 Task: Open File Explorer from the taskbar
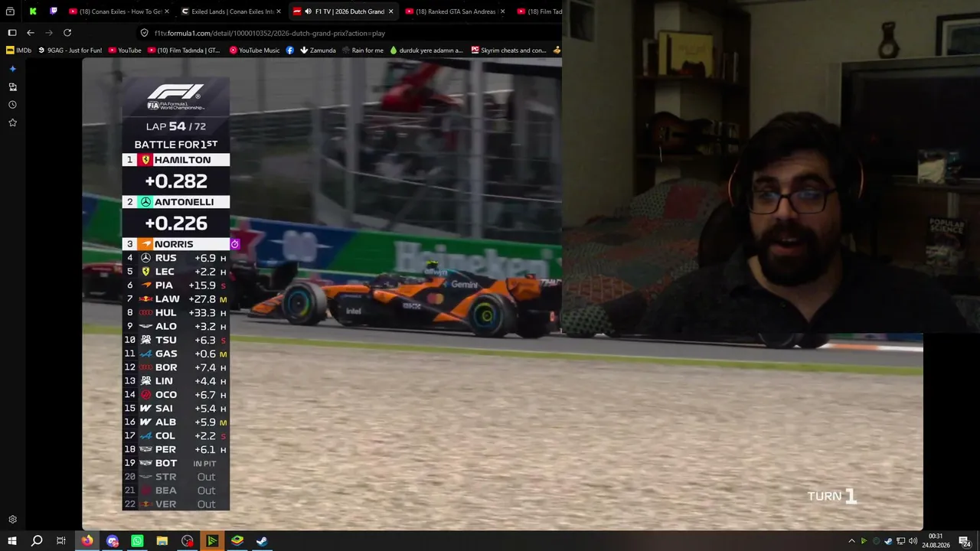click(162, 541)
